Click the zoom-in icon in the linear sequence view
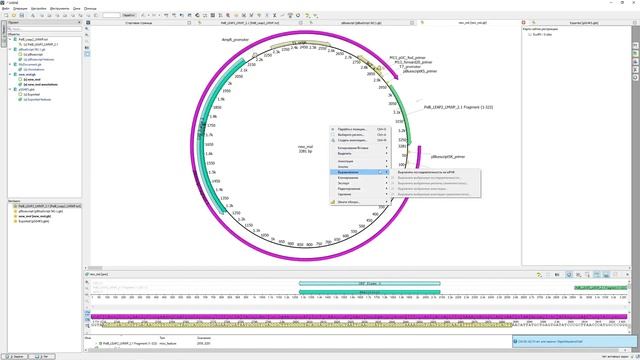 87,282
